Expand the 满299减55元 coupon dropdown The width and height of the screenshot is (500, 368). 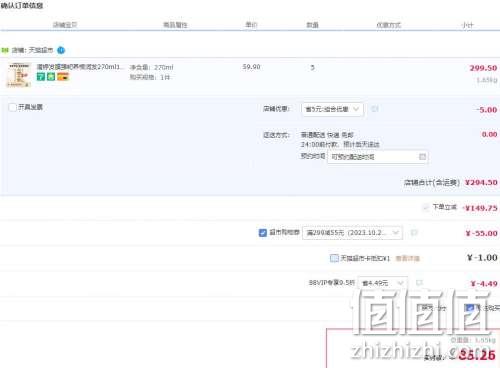(x=352, y=232)
